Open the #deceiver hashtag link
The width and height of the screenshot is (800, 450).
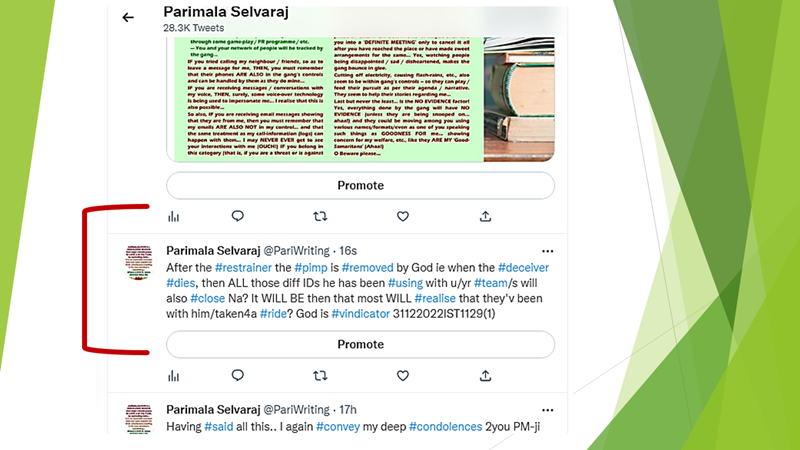pyautogui.click(x=523, y=268)
